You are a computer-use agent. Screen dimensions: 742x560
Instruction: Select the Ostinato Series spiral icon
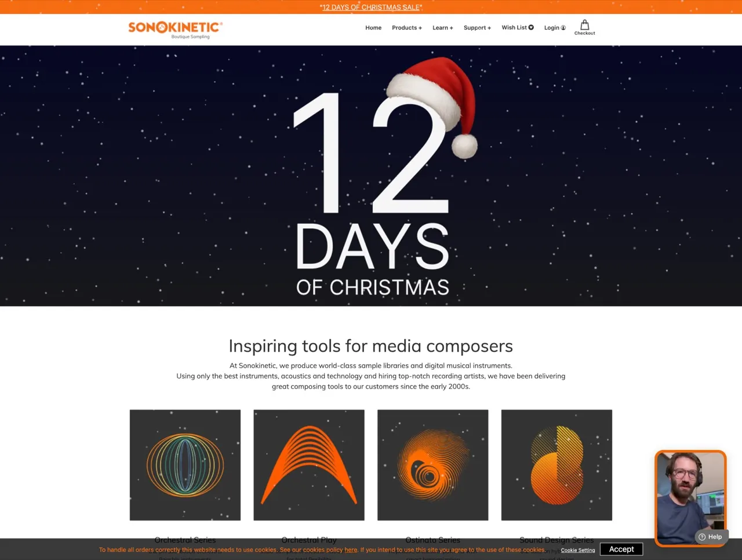[432, 464]
